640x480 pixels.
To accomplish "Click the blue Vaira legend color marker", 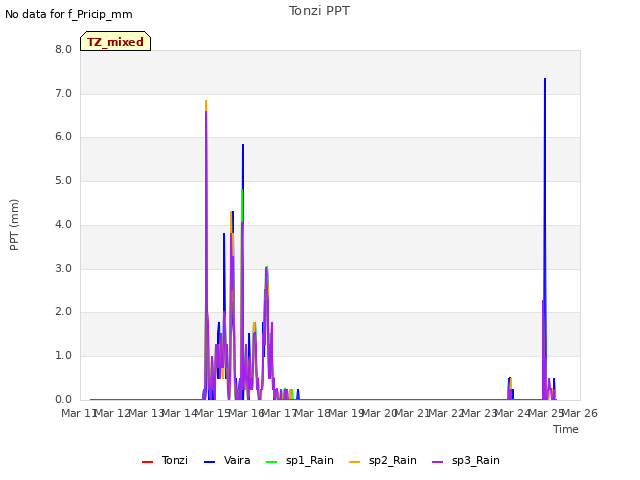I will point(209,462).
